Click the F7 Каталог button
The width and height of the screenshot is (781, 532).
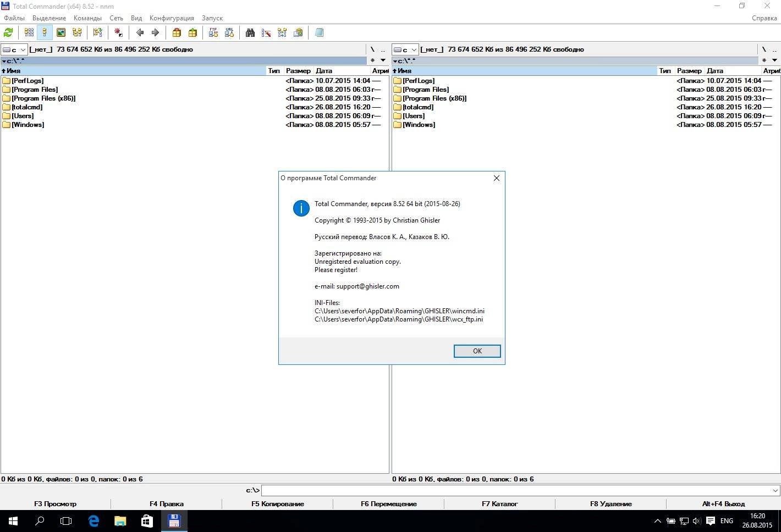point(500,503)
